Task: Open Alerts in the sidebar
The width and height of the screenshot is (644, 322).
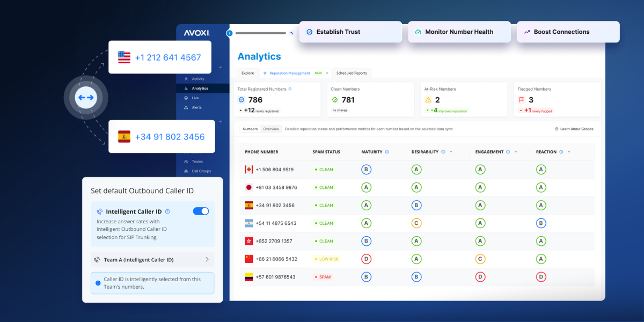Action: pyautogui.click(x=196, y=107)
